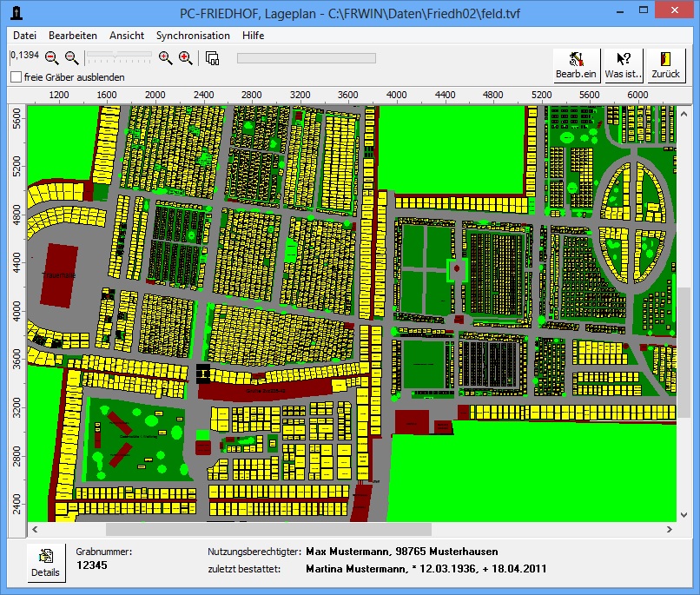Viewport: 700px width, 595px height.
Task: Click zoom-in magnifier just right of slider
Action: 165,58
